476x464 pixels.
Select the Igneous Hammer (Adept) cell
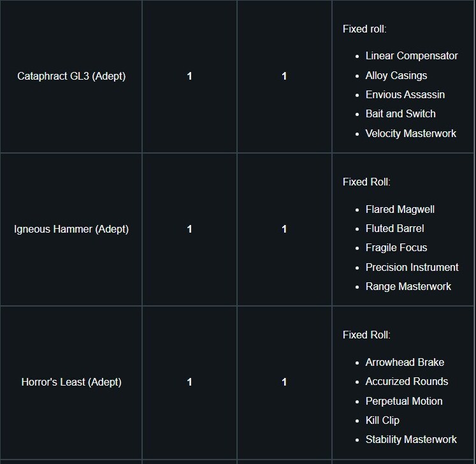tap(71, 229)
